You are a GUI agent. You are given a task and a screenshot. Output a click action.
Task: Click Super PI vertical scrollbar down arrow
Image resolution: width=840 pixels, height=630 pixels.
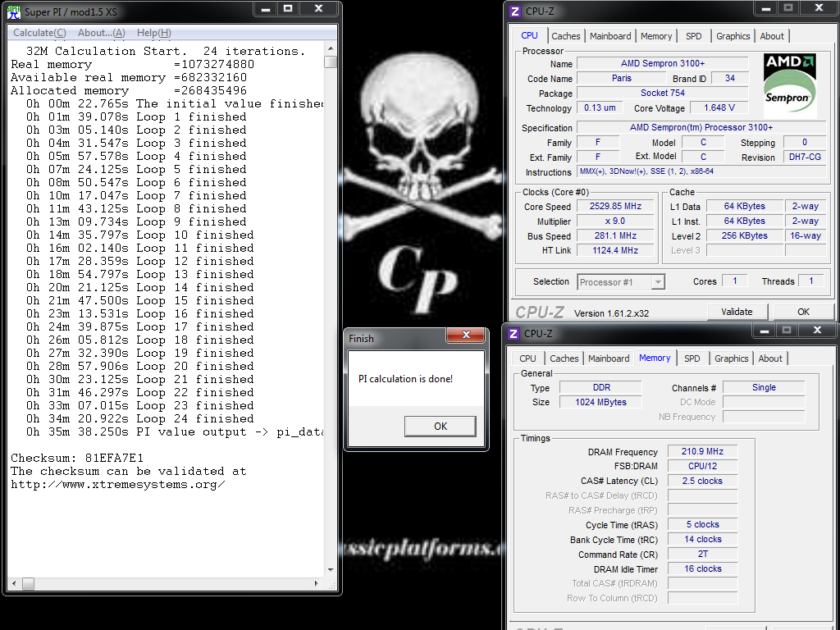tap(331, 570)
